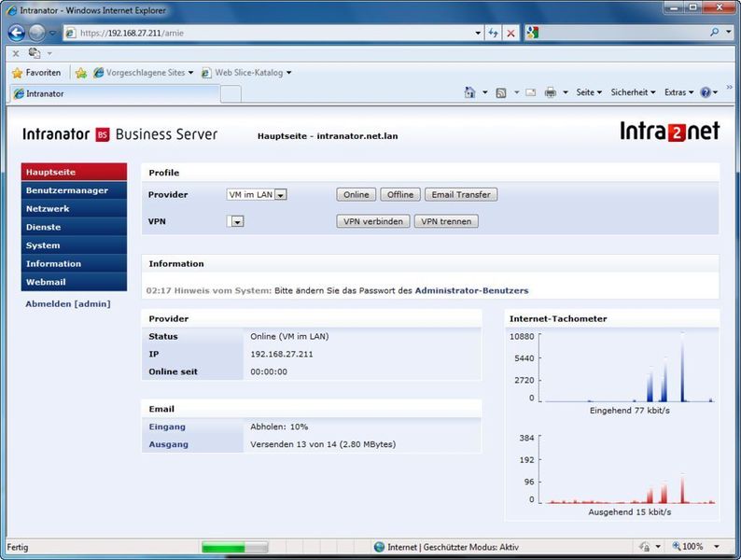The image size is (741, 560).
Task: Click the red Stop loading icon
Action: 510,33
